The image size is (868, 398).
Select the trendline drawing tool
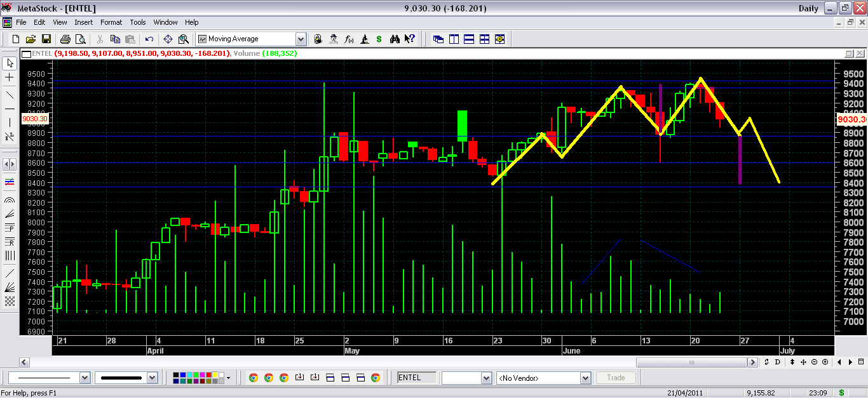[x=10, y=95]
